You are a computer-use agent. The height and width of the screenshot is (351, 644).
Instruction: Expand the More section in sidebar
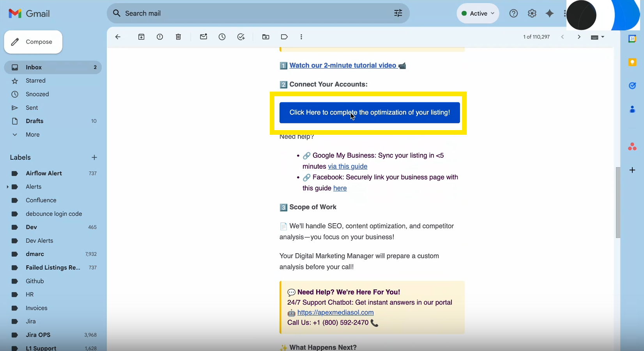[x=33, y=135]
